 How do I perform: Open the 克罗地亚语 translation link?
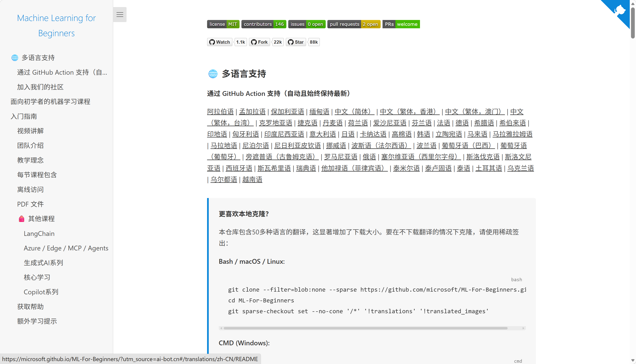276,123
